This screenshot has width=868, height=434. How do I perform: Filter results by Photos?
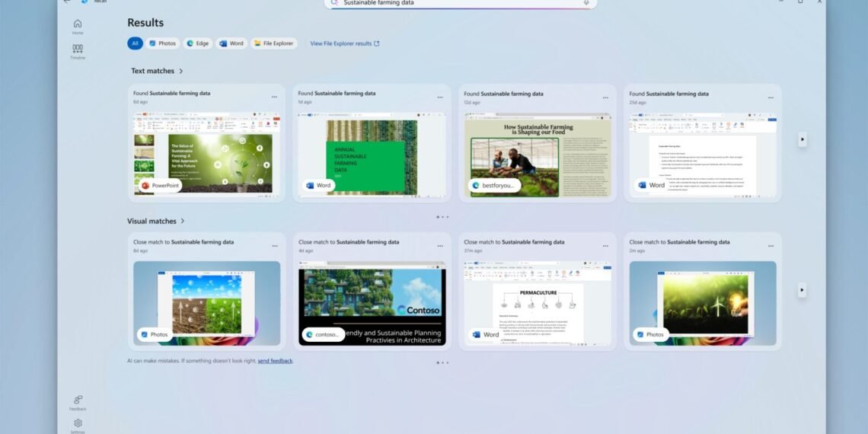pyautogui.click(x=163, y=43)
